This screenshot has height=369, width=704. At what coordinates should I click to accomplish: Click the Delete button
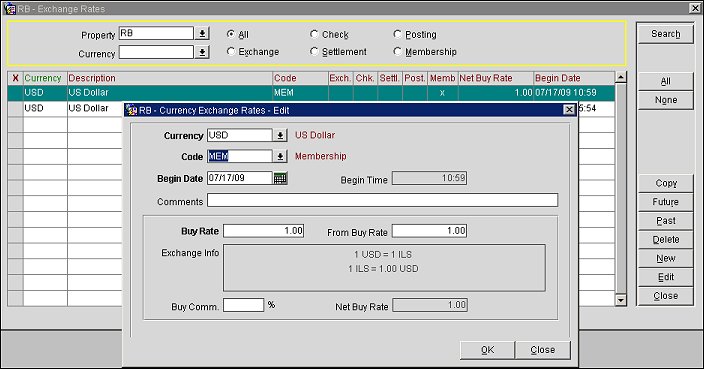[x=665, y=240]
